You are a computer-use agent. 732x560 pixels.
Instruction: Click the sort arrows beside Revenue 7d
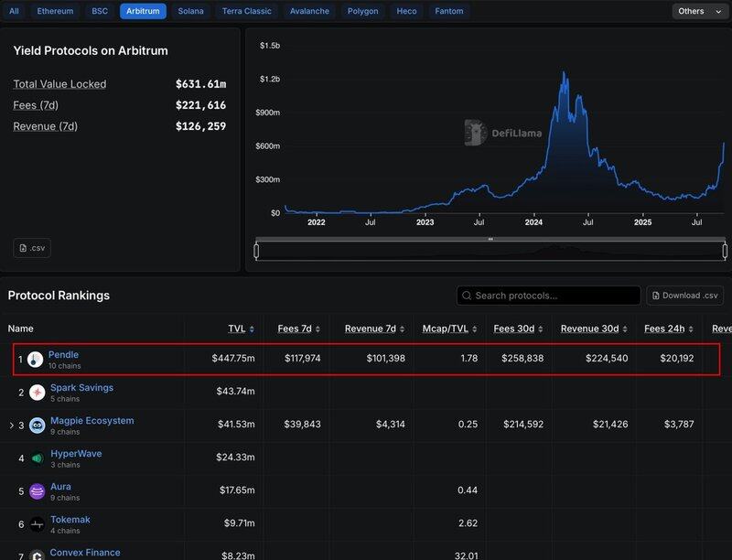pyautogui.click(x=402, y=329)
